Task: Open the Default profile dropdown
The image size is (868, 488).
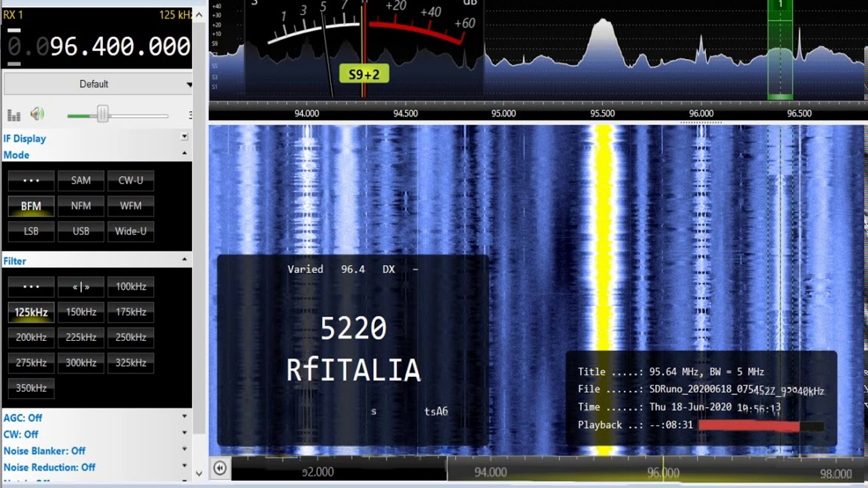Action: pyautogui.click(x=98, y=84)
